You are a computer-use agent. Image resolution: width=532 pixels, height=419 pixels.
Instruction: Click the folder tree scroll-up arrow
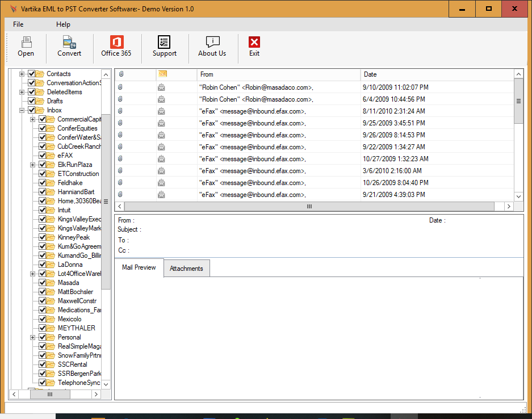pos(106,74)
